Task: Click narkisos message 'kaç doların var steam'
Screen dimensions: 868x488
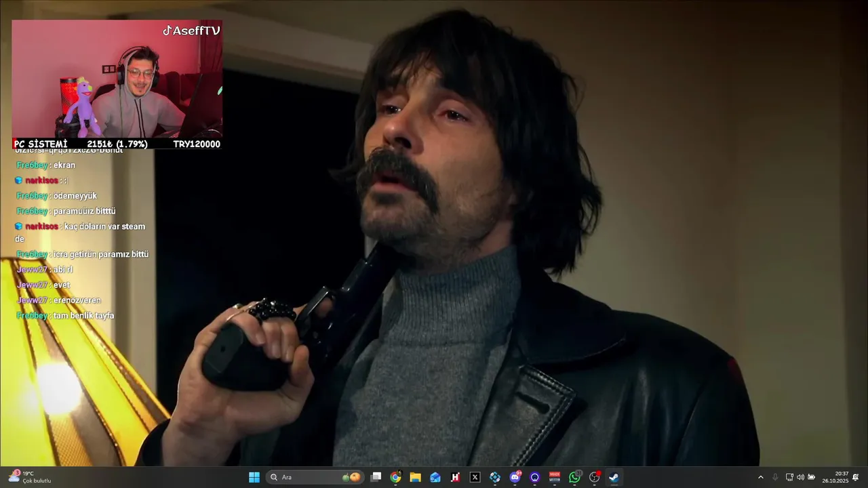Action: [x=104, y=226]
